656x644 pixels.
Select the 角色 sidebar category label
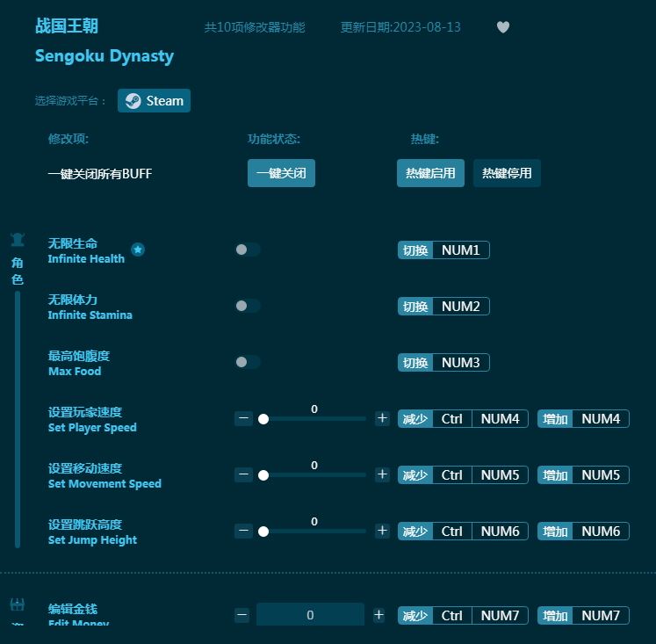(x=18, y=271)
